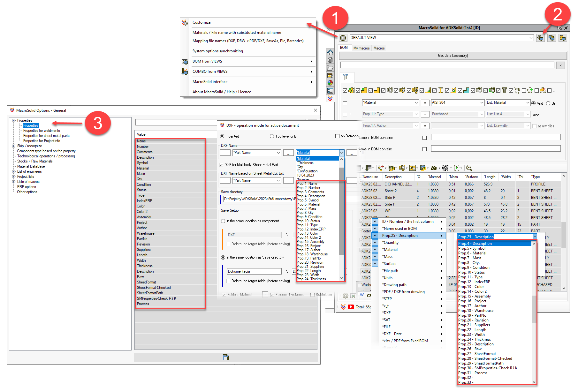Select 'in the same location as Save directory'
578x392 pixels.
223,257
